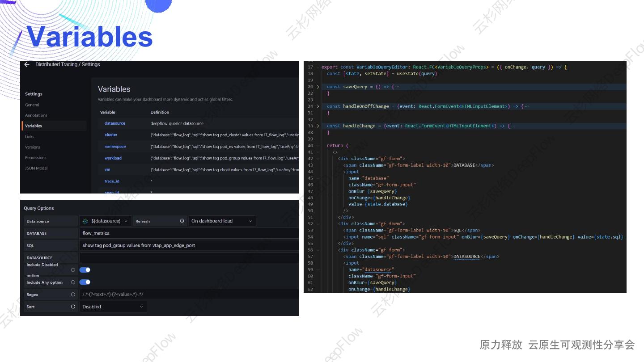
Task: Expand the folded handleOnOffChange block
Action: 318,106
